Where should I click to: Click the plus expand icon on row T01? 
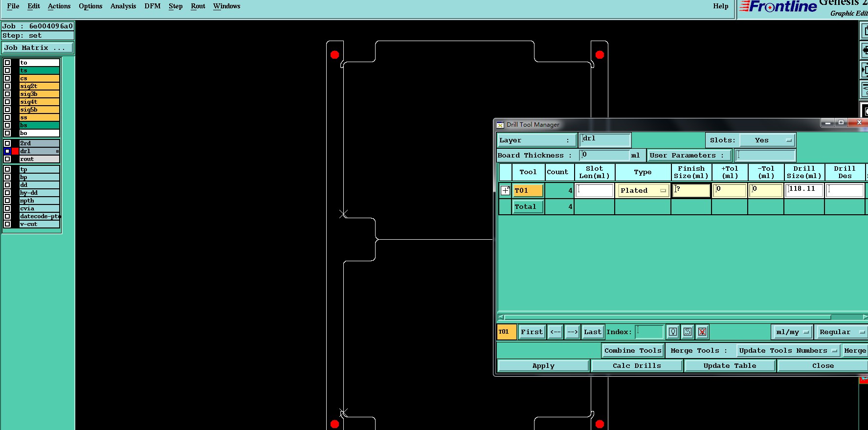click(505, 190)
